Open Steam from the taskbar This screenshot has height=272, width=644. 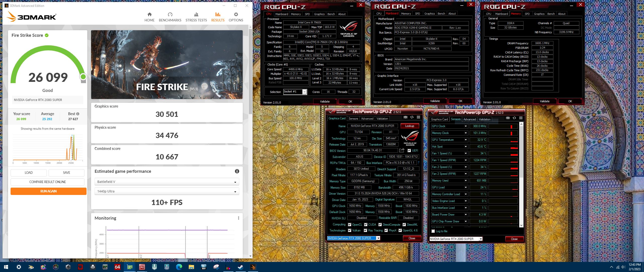[240, 267]
